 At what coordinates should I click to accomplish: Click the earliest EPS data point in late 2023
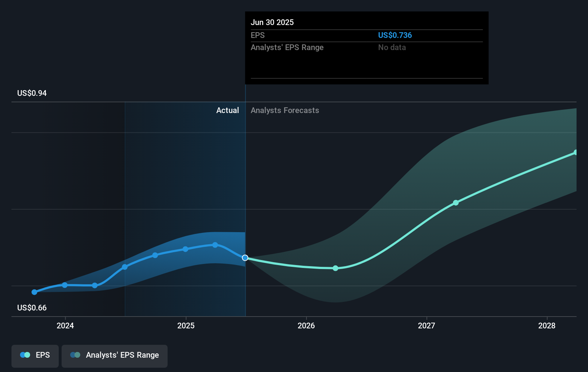(x=34, y=292)
